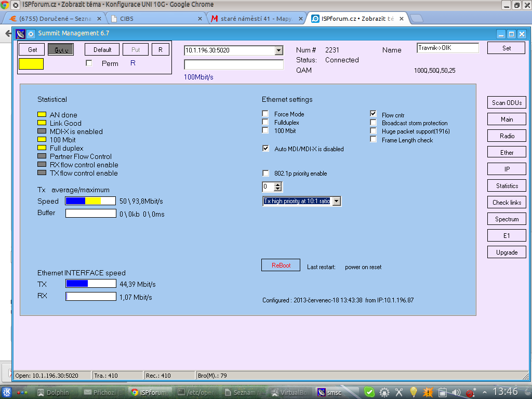Enable the 100 Mbit checkbox

click(265, 130)
